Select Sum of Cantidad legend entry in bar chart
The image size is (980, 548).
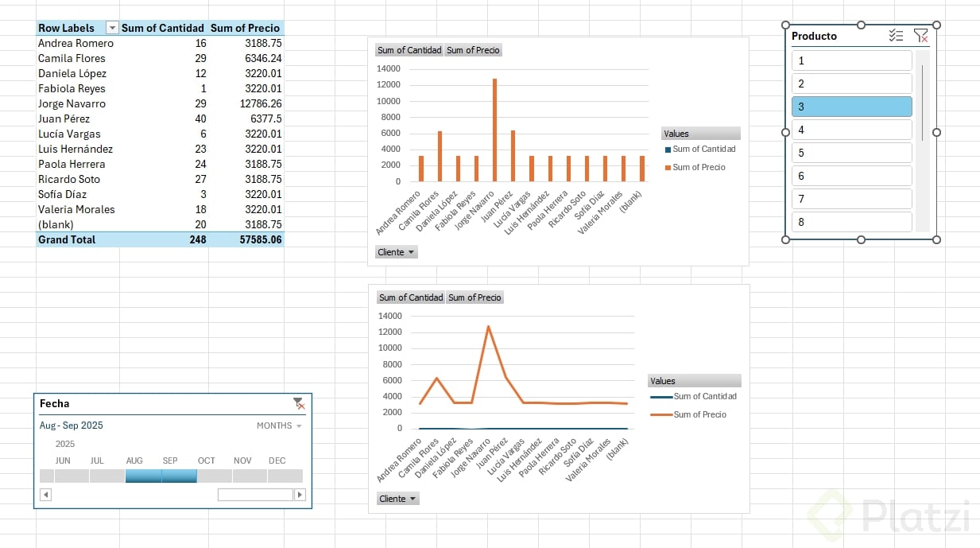[700, 149]
